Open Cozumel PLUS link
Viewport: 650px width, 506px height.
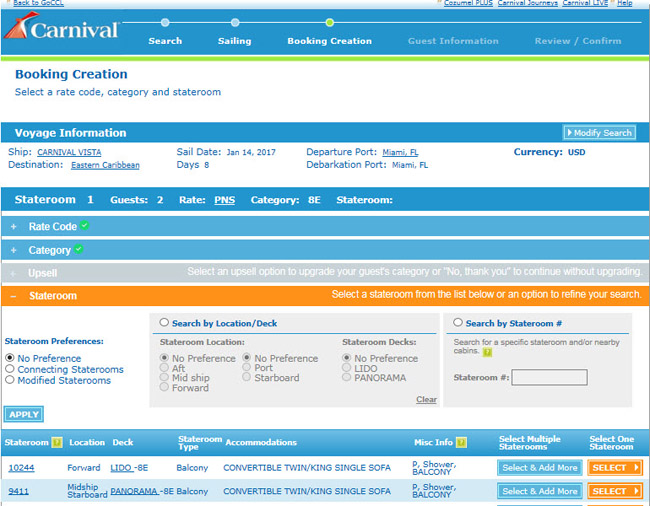point(468,3)
